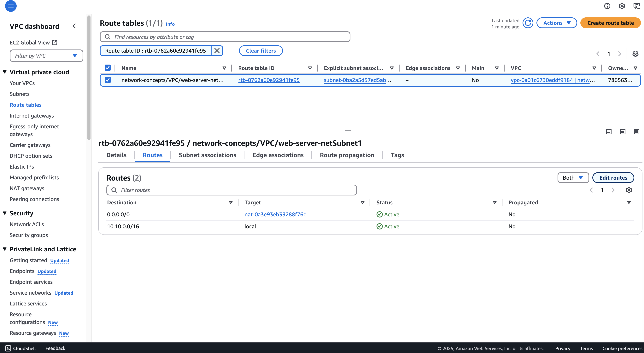Open the hamburger navigation menu
Screen dimensions: 644x353
point(11,6)
